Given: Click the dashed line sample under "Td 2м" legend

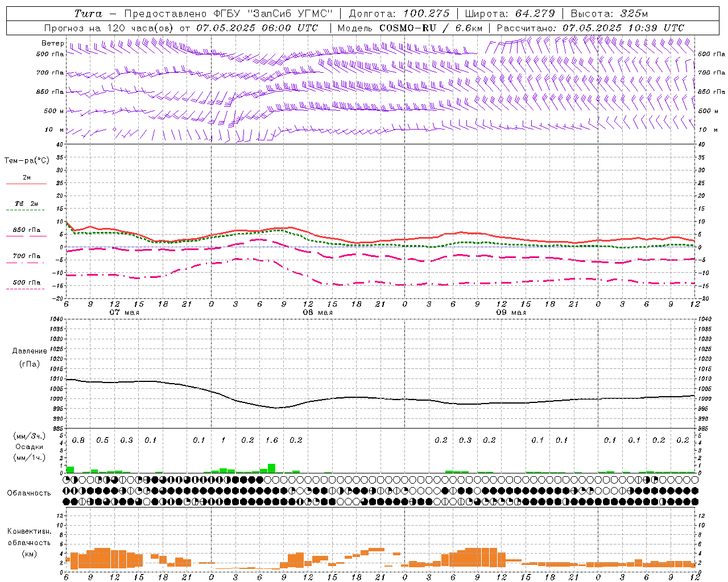Looking at the screenshot, I should 25,210.
